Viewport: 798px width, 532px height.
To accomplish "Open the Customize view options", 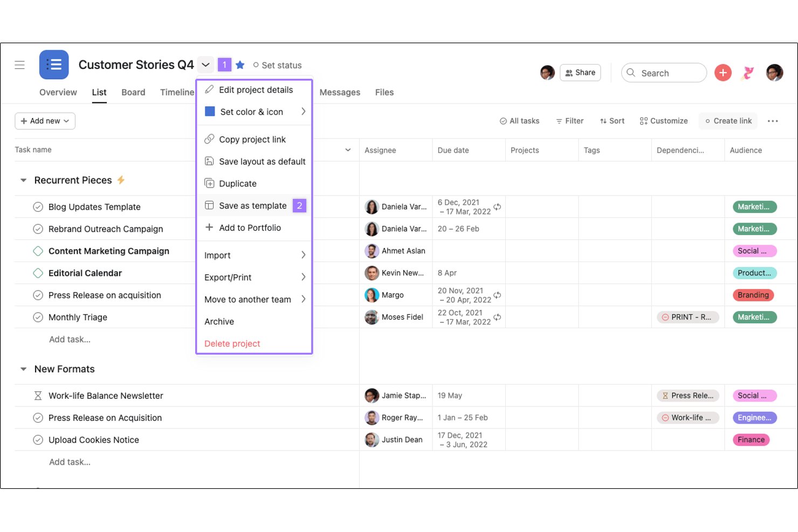I will point(664,121).
